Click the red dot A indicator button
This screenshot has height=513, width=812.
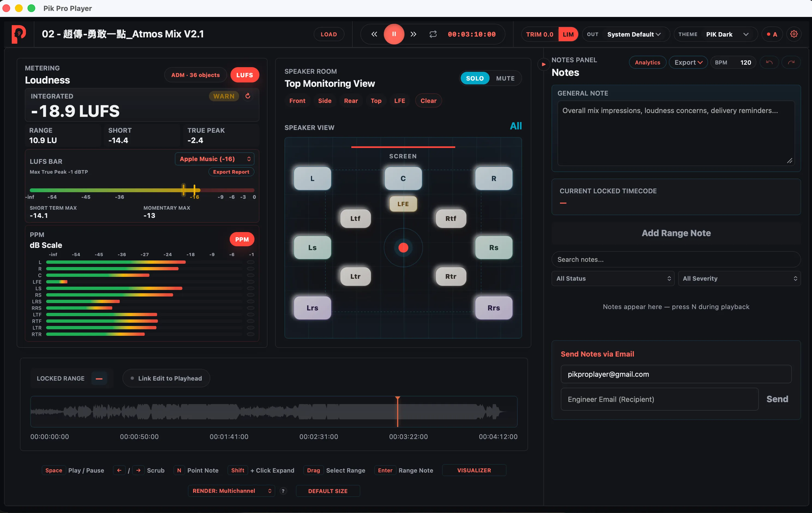point(772,34)
